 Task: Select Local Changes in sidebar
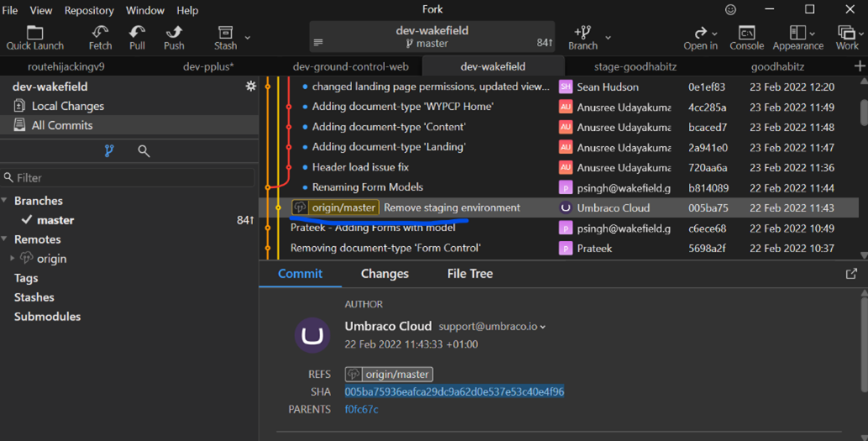pos(67,106)
